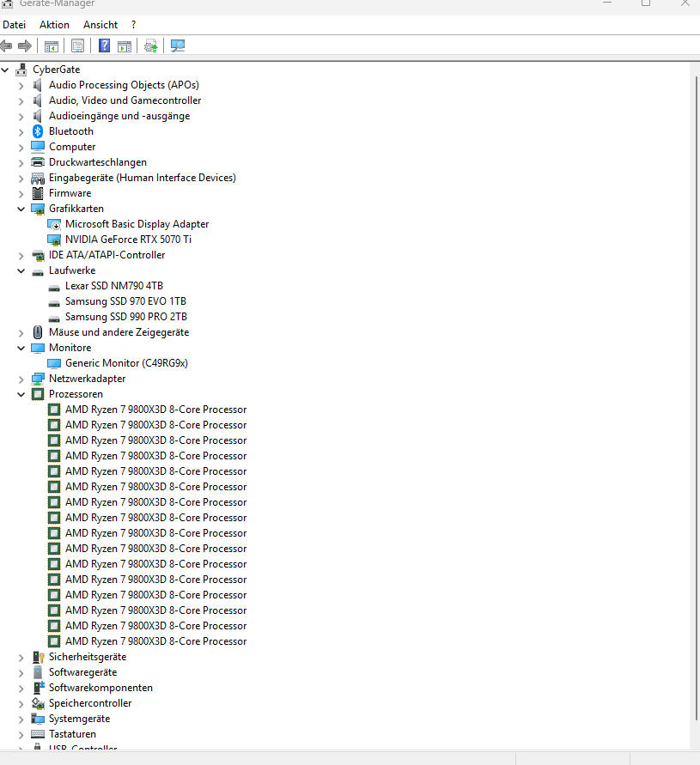Click the Forward arrow toolbar icon
This screenshot has width=700, height=765.
(x=24, y=46)
